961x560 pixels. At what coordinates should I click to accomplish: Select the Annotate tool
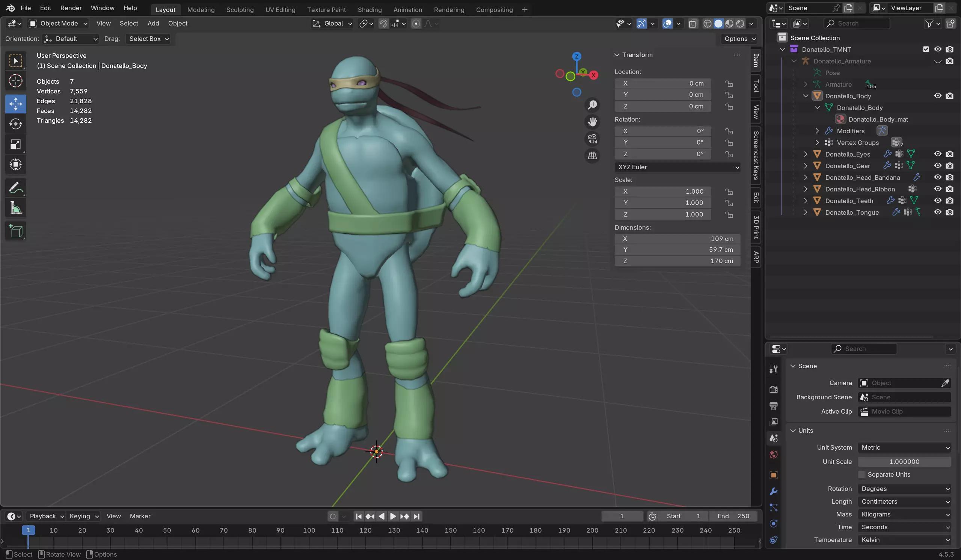point(16,188)
